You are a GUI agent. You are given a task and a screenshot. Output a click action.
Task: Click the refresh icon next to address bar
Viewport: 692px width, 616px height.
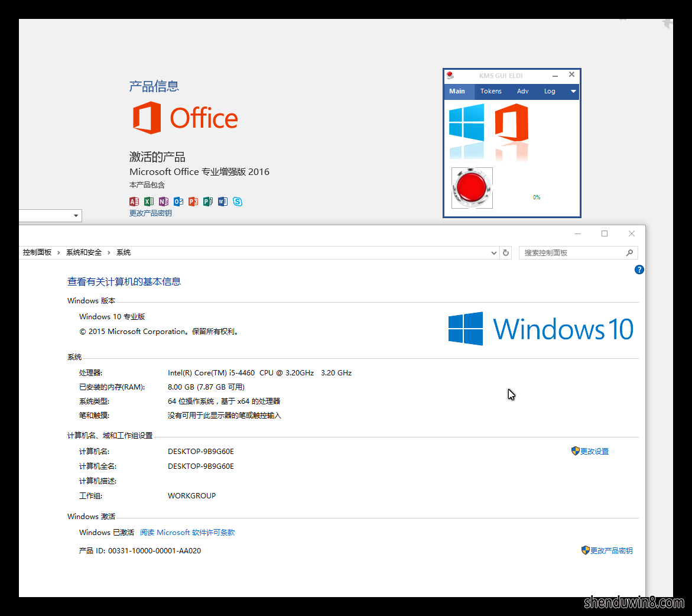(x=506, y=253)
